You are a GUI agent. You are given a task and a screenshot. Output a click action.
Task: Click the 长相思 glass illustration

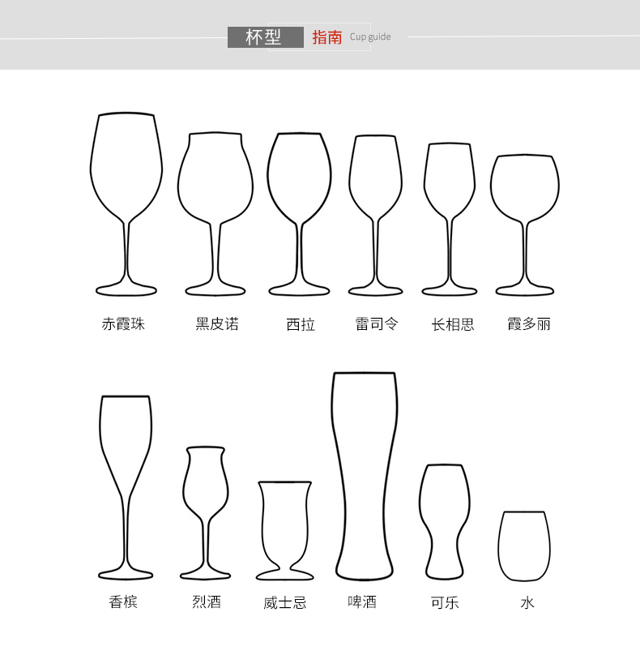[x=450, y=219]
